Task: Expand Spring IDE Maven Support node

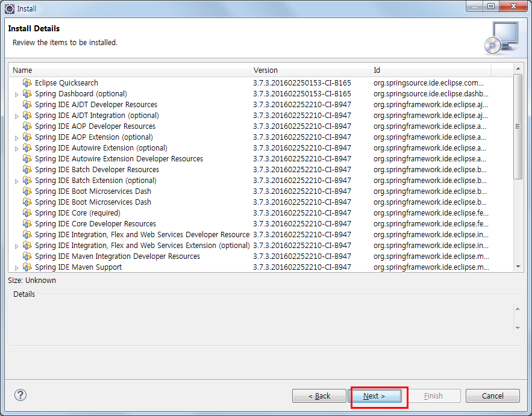Action: coord(16,268)
